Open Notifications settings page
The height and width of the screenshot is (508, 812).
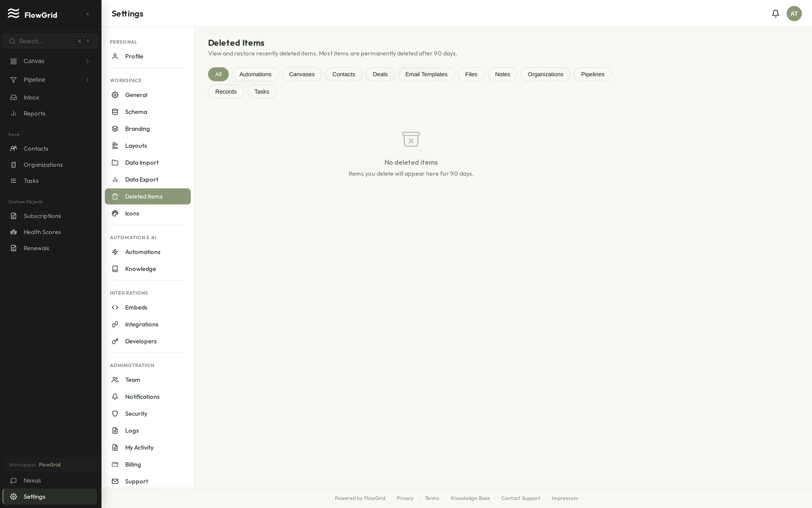click(x=148, y=397)
